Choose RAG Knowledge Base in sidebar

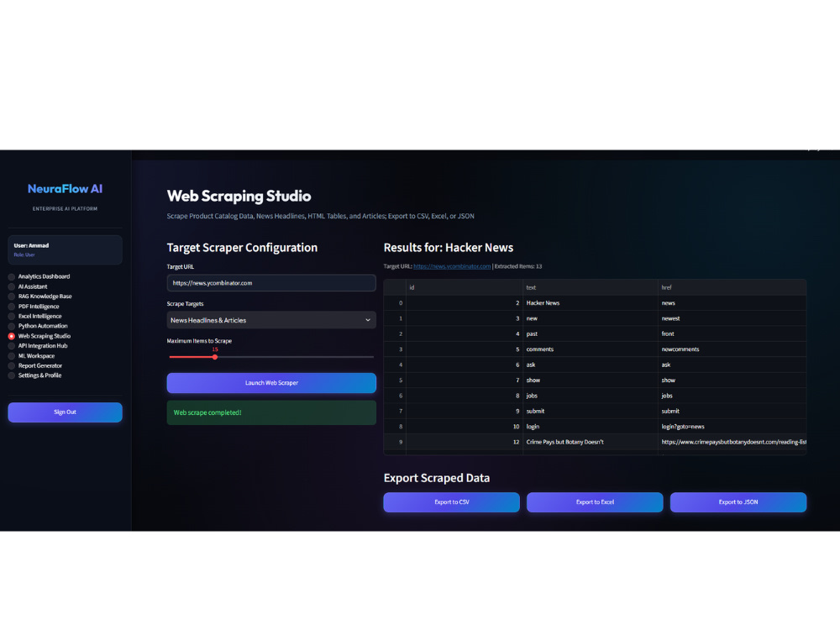click(x=39, y=297)
